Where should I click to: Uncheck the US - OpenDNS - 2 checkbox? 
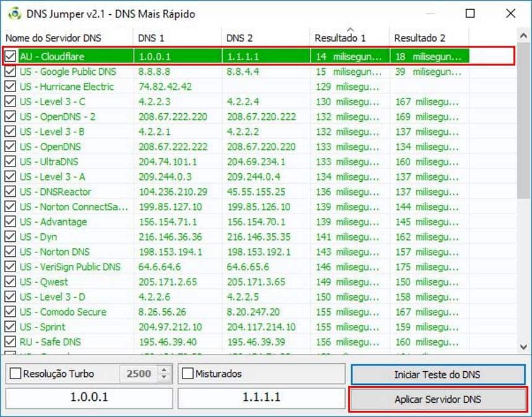[10, 117]
